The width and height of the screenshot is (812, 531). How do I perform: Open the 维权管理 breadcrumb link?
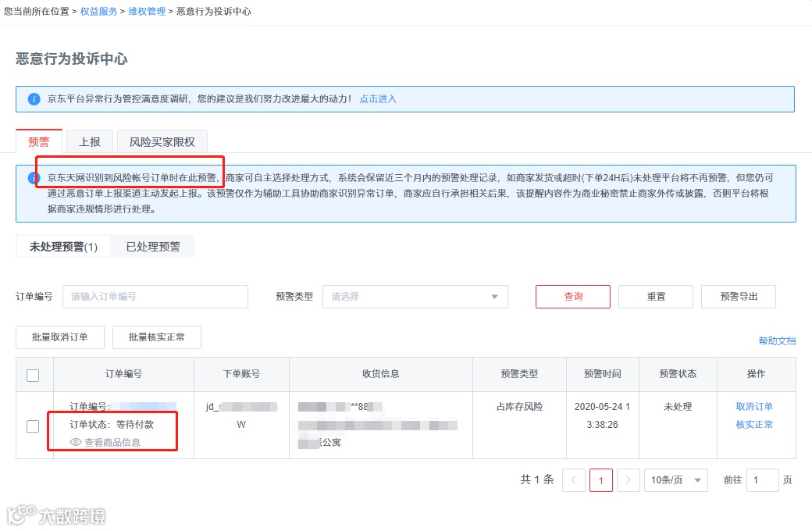click(147, 12)
